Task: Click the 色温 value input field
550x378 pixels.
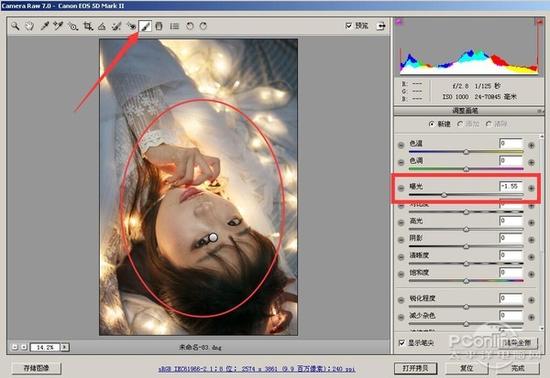Action: coord(511,143)
